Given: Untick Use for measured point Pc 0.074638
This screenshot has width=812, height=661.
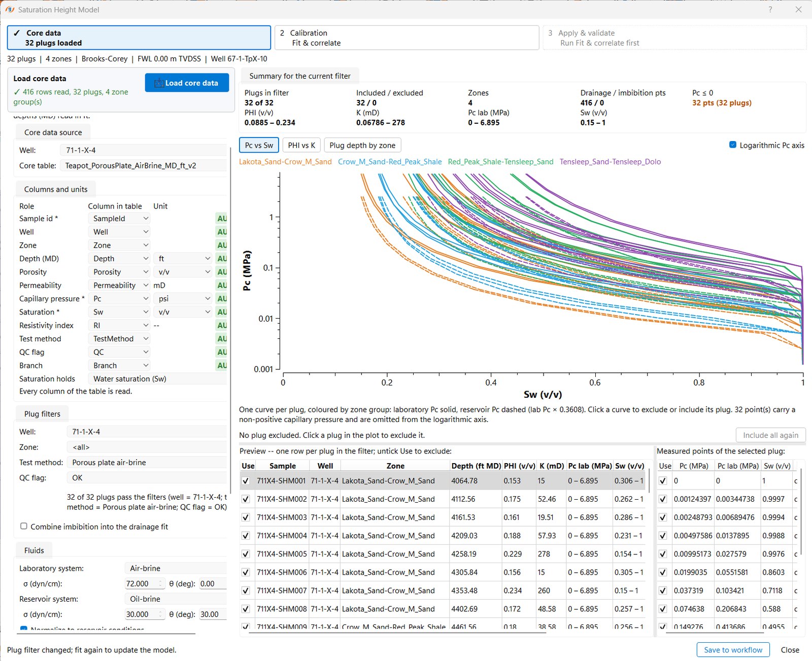Looking at the screenshot, I should [663, 609].
